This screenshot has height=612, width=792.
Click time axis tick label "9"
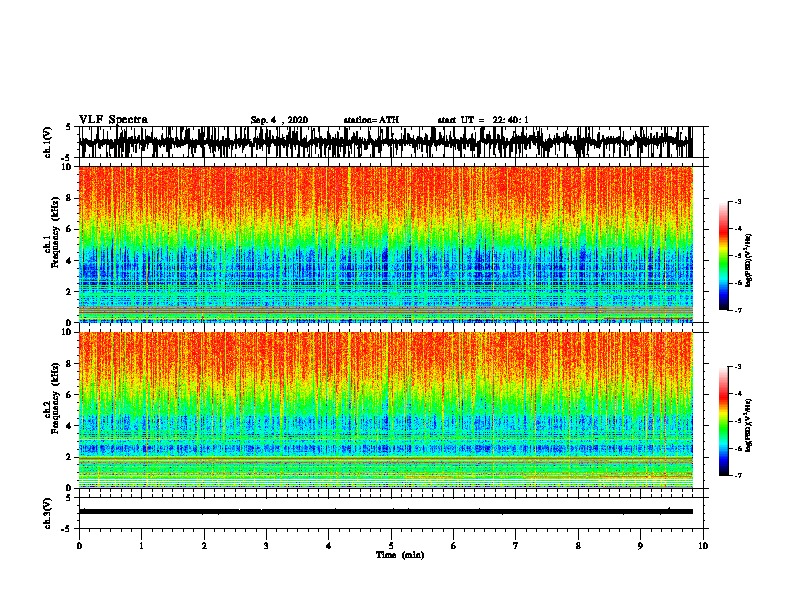640,546
